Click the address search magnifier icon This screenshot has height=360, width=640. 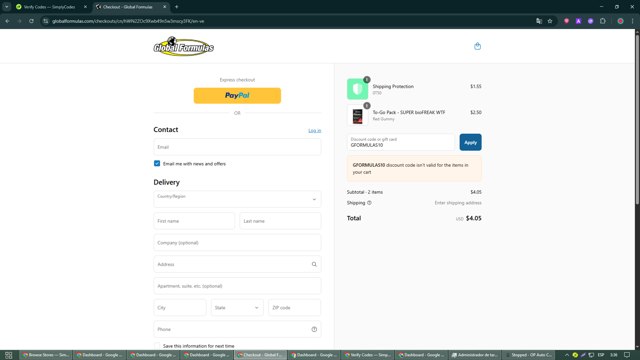click(x=314, y=264)
